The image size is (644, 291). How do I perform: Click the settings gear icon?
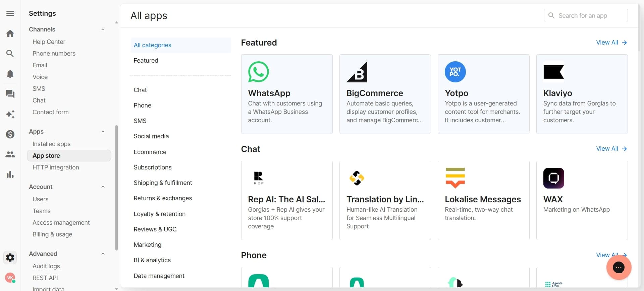tap(10, 258)
